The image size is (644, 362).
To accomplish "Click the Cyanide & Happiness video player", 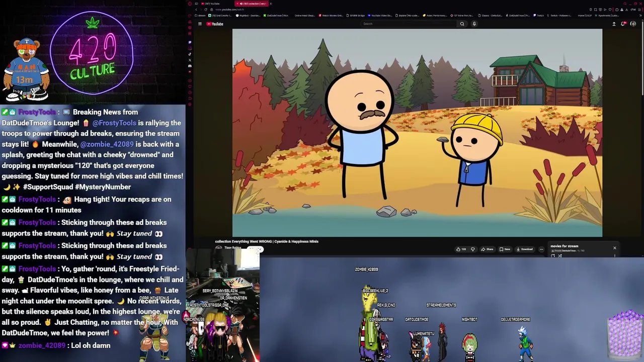I will [x=417, y=133].
